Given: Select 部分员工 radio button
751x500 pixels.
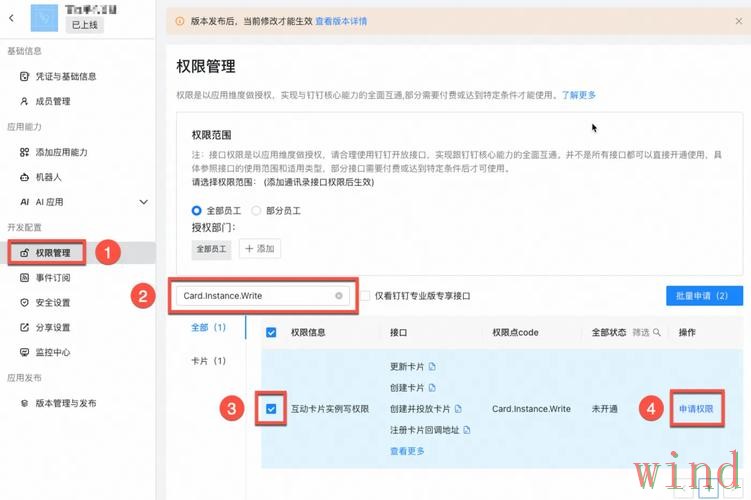Looking at the screenshot, I should [256, 211].
